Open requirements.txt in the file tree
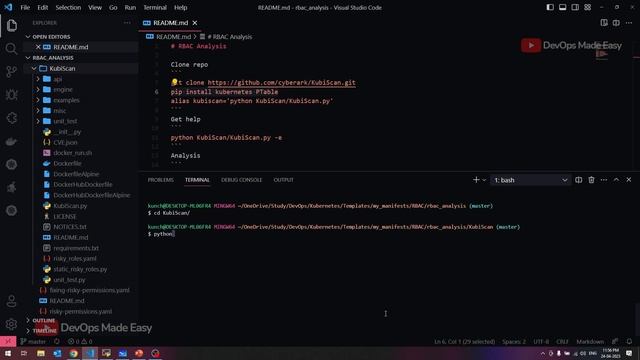The width and height of the screenshot is (640, 360). (76, 248)
